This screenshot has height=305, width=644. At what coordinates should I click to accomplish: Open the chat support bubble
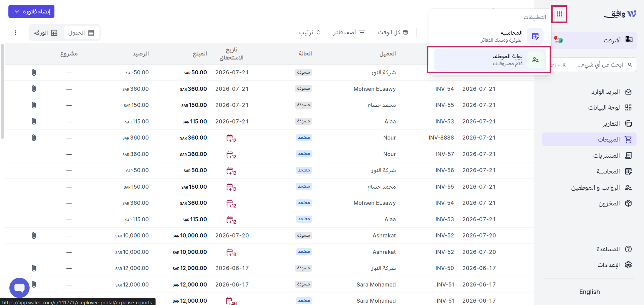pyautogui.click(x=19, y=288)
